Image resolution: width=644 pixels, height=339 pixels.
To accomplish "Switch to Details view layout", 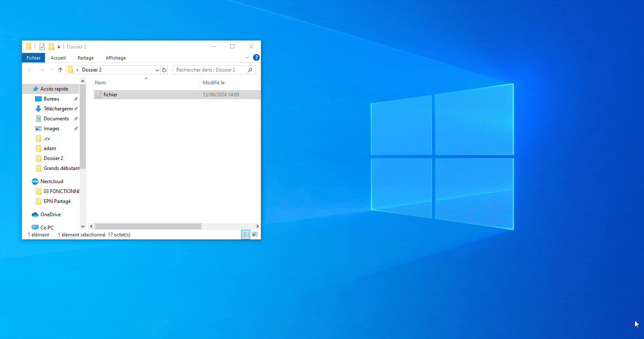I will (x=246, y=234).
